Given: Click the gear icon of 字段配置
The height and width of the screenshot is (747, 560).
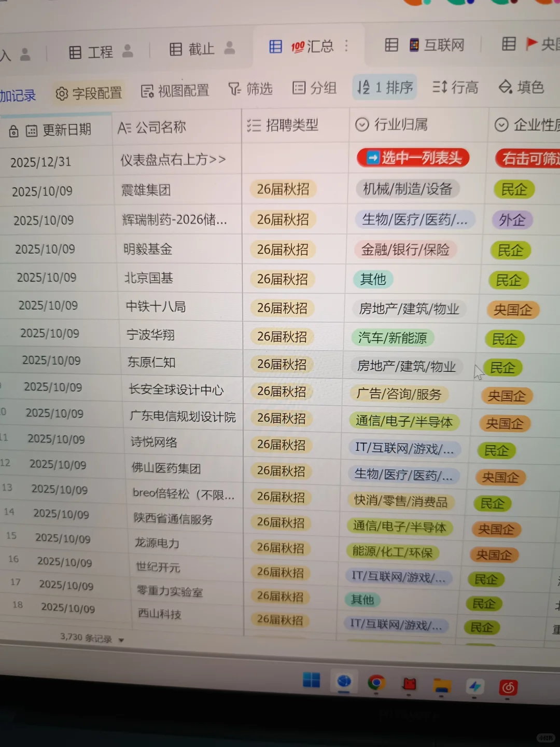Looking at the screenshot, I should tap(62, 94).
